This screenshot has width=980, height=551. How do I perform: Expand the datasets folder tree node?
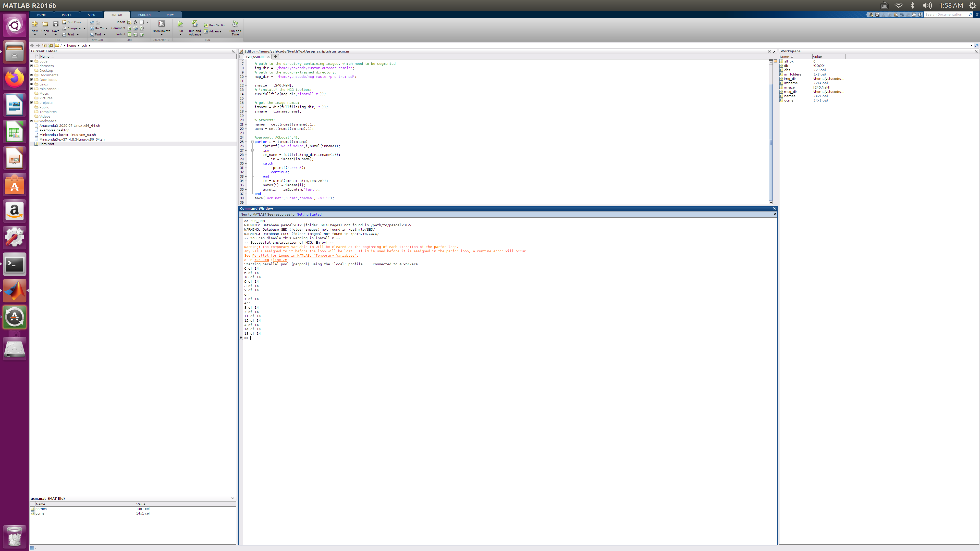[x=32, y=66]
